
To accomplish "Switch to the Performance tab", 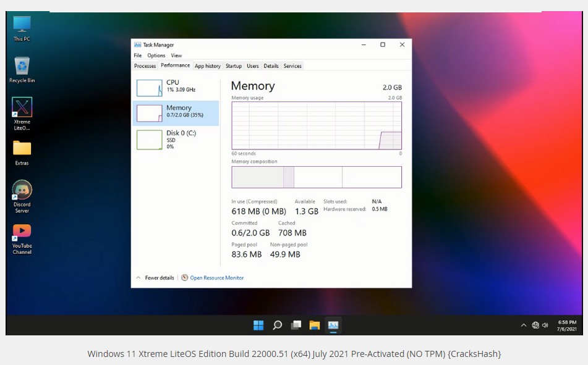I will 175,65.
